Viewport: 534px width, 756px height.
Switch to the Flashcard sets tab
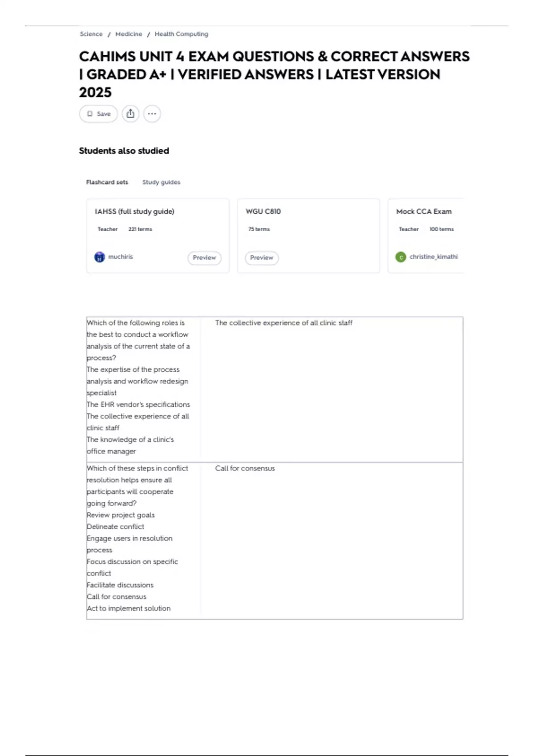point(107,182)
